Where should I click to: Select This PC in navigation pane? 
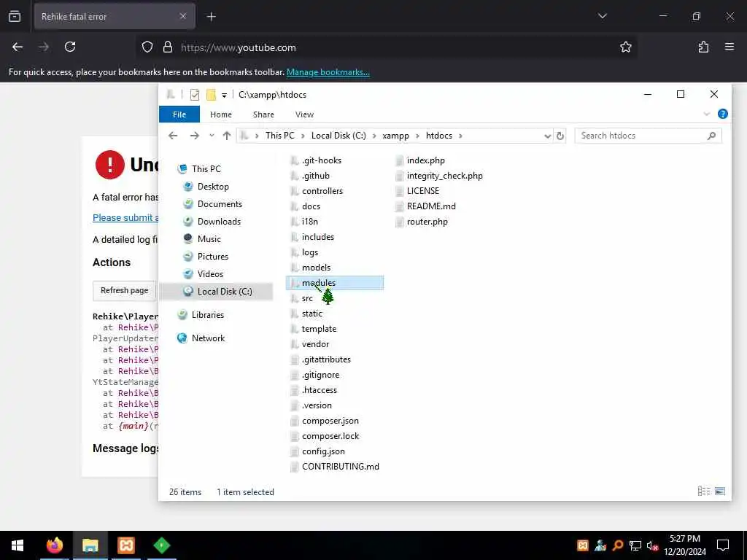(x=206, y=169)
